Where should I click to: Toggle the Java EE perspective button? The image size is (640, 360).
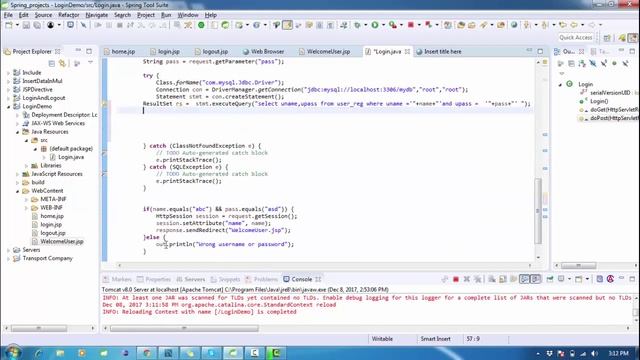tap(633, 38)
